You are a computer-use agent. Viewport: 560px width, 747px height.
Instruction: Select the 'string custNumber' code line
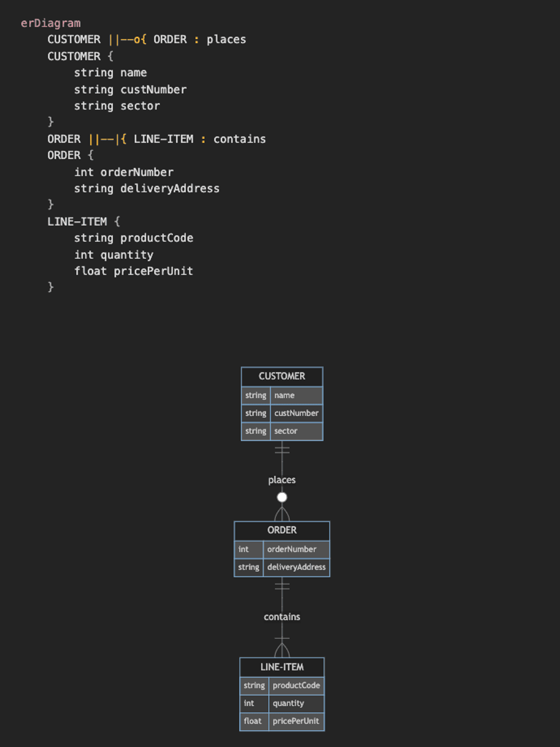(x=130, y=90)
